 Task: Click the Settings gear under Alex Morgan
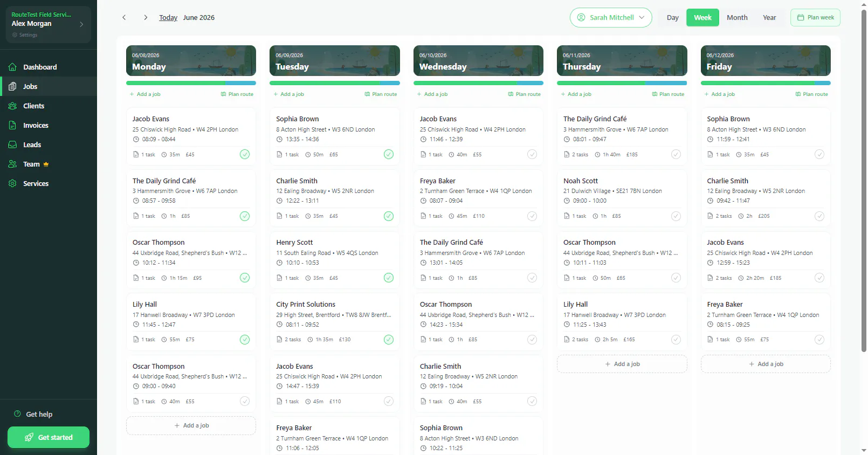pos(15,35)
